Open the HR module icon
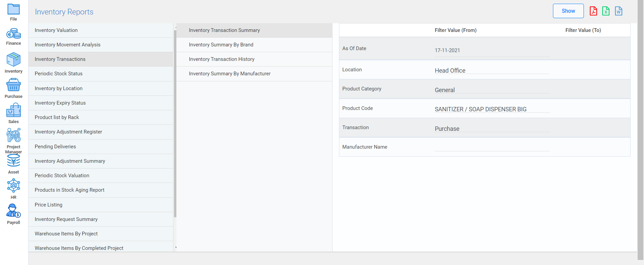This screenshot has width=644, height=265. 13,186
